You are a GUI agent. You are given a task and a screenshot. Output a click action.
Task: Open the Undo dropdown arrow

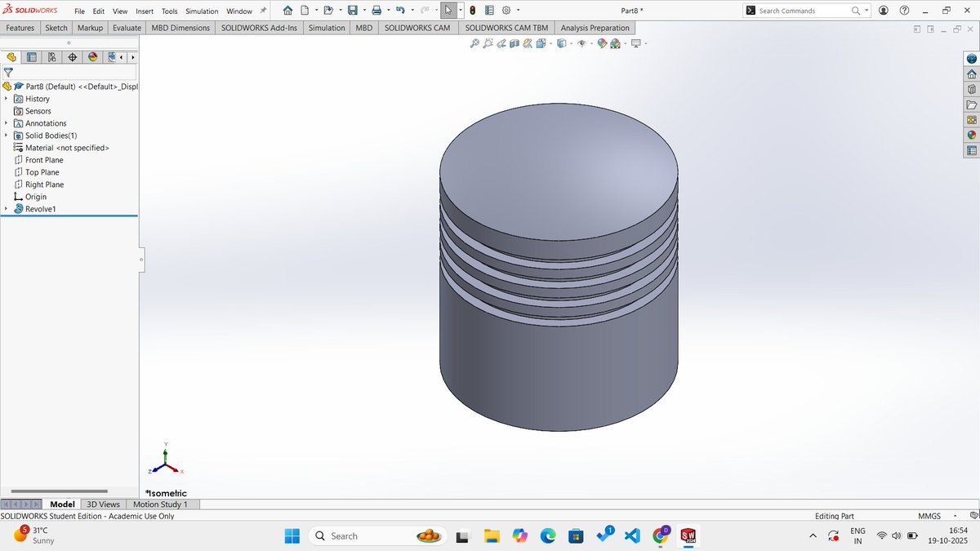(x=412, y=11)
